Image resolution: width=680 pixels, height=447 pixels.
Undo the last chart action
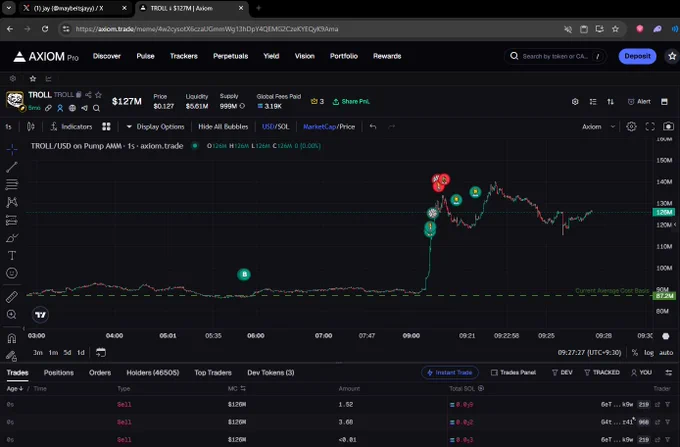coord(373,127)
